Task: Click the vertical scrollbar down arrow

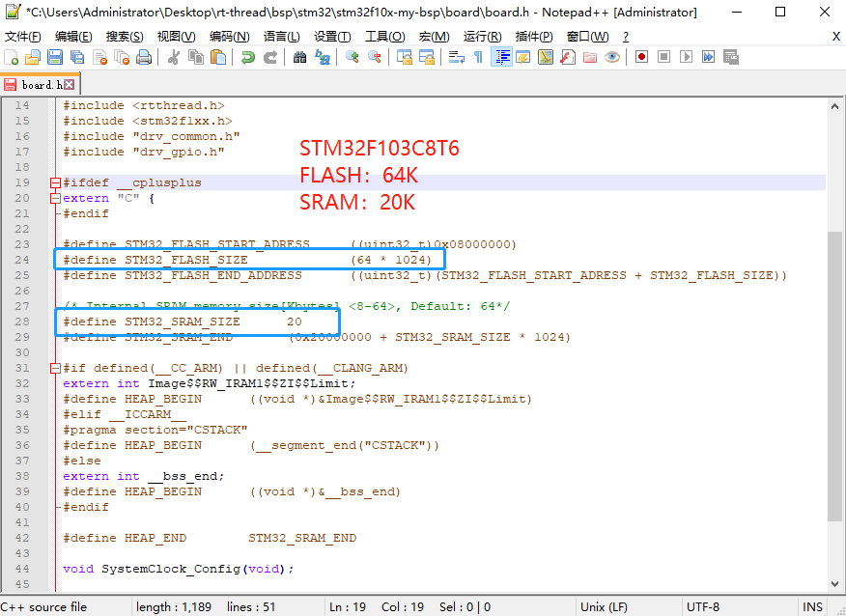Action: pos(834,583)
